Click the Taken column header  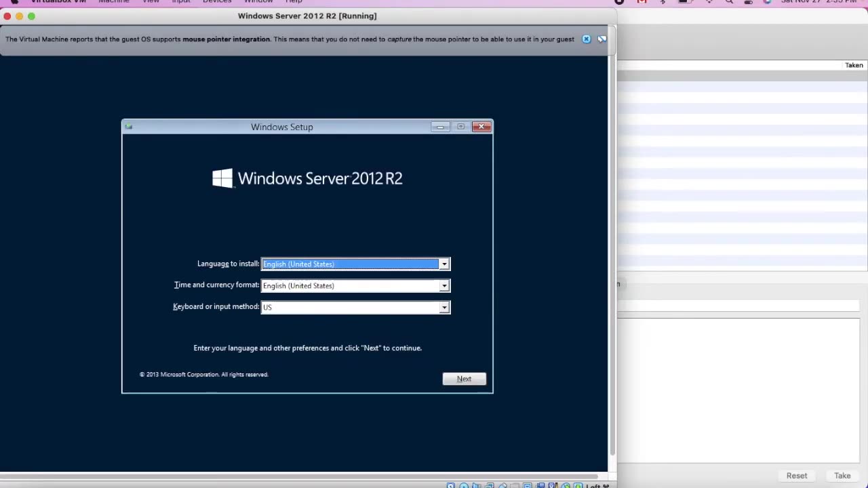854,65
